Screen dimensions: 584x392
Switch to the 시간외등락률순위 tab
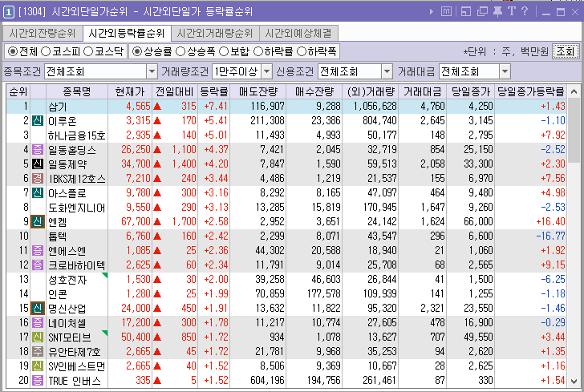(x=127, y=34)
